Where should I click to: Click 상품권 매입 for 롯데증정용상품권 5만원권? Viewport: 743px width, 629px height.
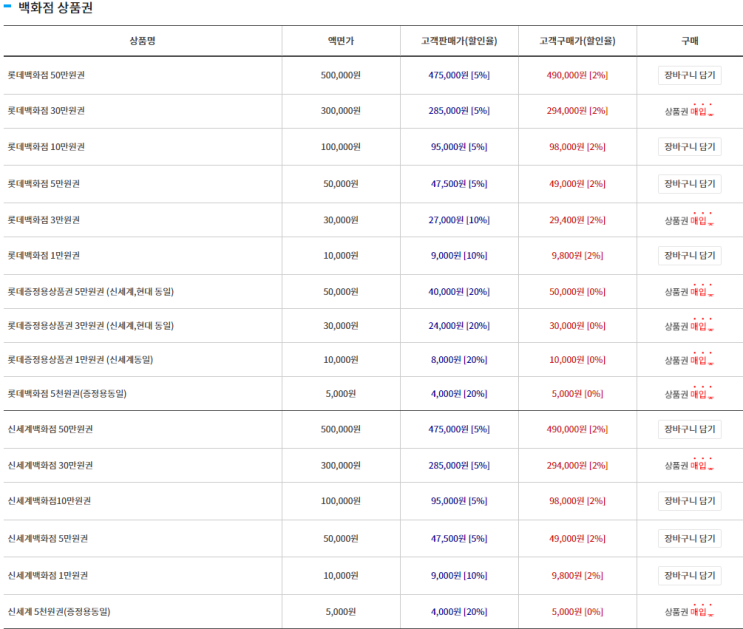point(689,292)
